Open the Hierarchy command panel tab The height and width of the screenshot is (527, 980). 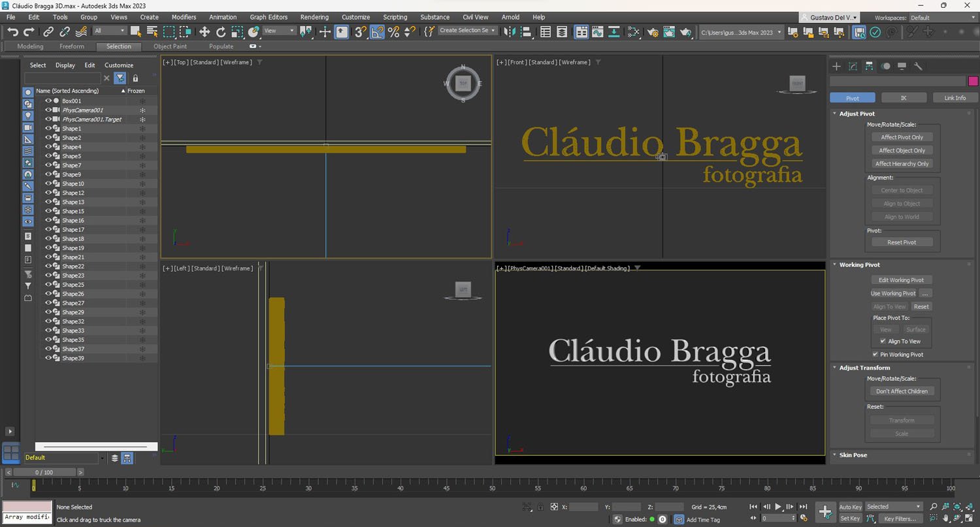click(x=869, y=66)
